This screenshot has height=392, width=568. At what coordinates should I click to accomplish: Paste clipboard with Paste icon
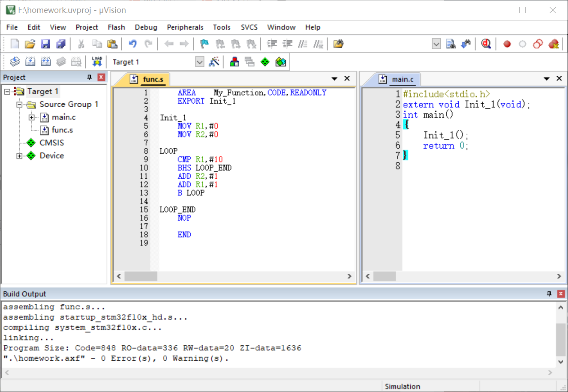point(112,44)
